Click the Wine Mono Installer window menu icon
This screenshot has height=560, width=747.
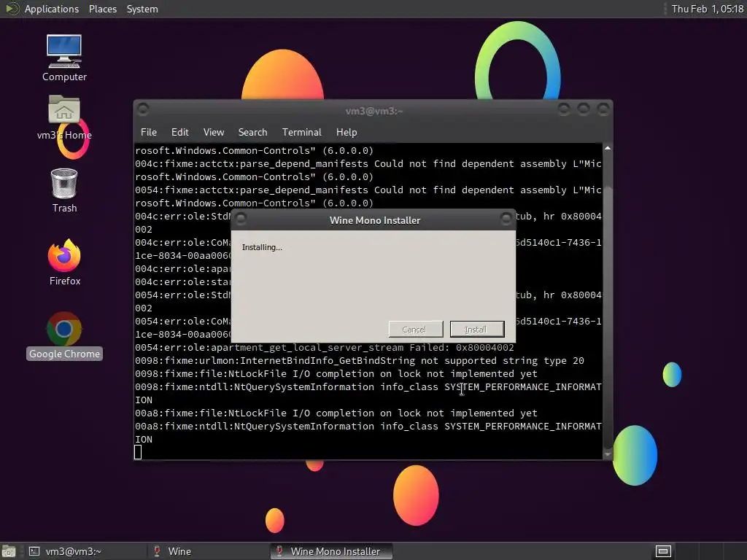(241, 219)
